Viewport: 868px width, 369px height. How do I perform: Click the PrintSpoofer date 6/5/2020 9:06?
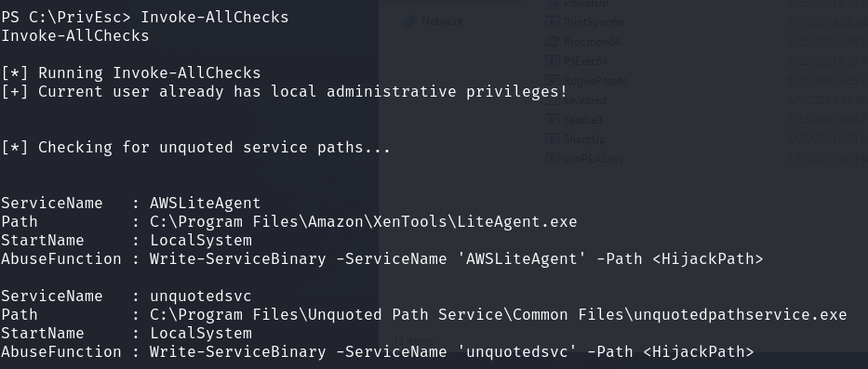click(x=827, y=22)
